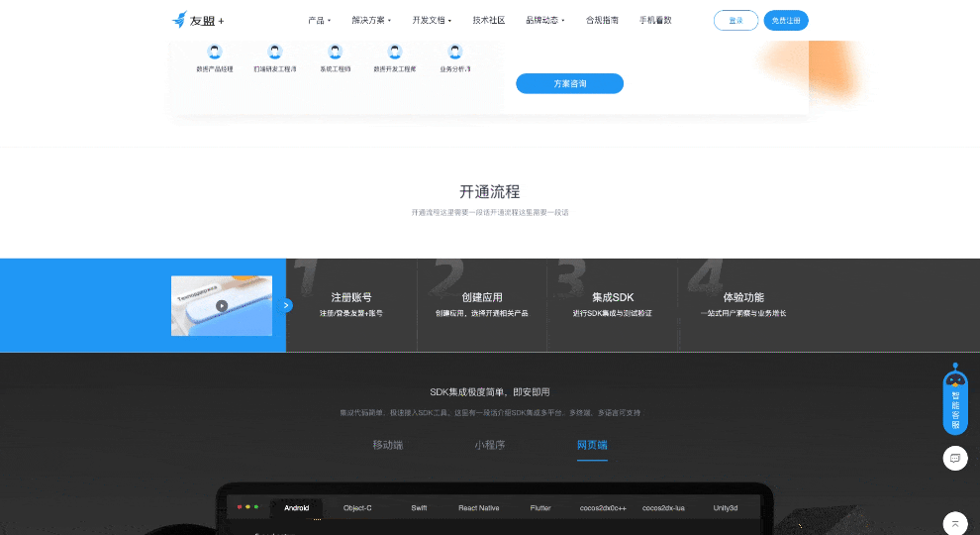This screenshot has height=535, width=980.
Task: Select the 系统工程师 avatar icon
Action: pos(335,52)
